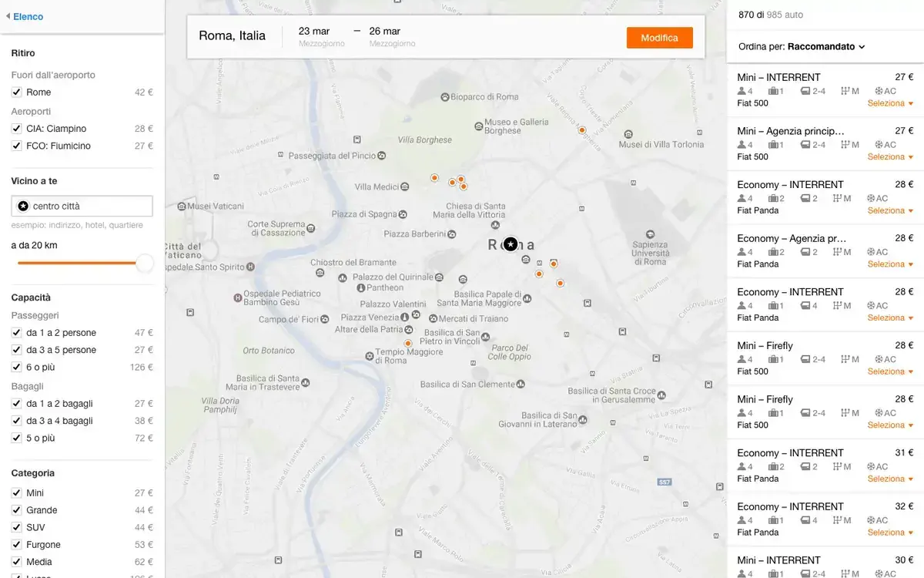
Task: Disable the SUV category filter
Action: click(16, 528)
